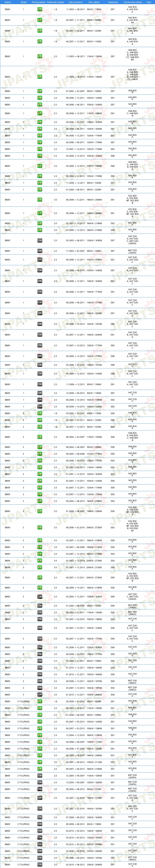
Task: Select engine code M57 D30 (306D3) in E92 row
Action: (132, 688)
